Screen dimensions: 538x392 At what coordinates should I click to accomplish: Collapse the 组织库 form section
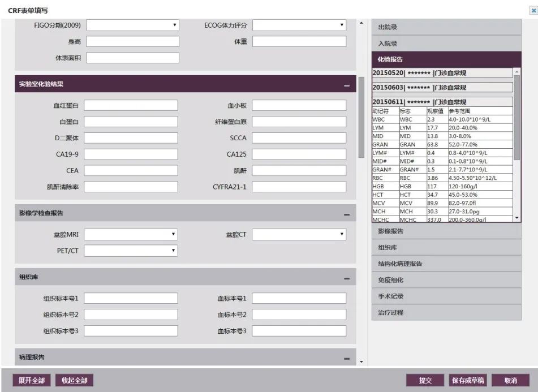pyautogui.click(x=346, y=278)
